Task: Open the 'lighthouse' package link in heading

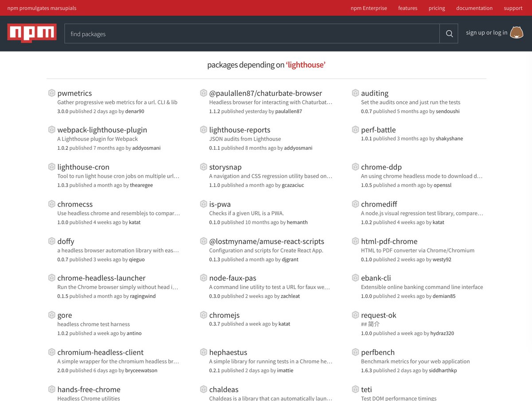Action: [x=306, y=65]
